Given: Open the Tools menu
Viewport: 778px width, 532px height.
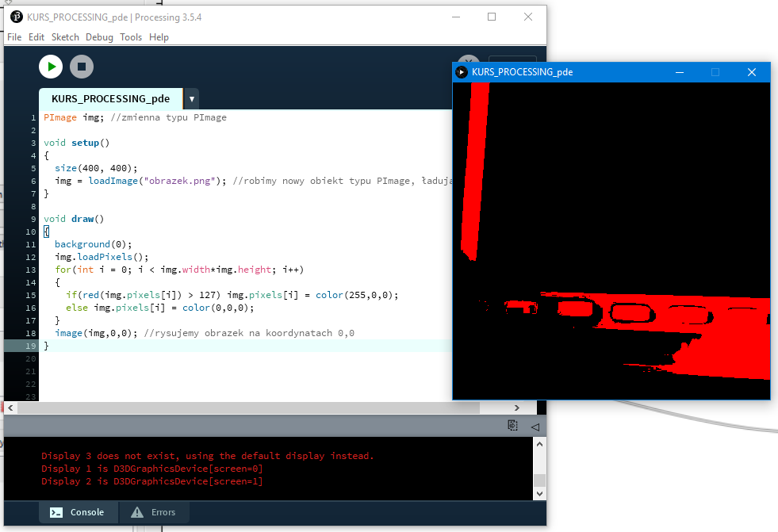Looking at the screenshot, I should tap(131, 37).
